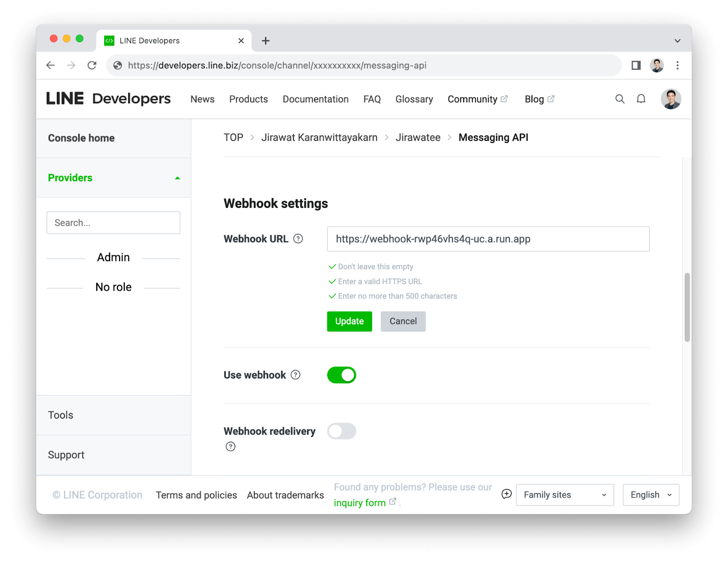Click "Don't leave this empty" validation text
The height and width of the screenshot is (562, 728).
click(375, 267)
